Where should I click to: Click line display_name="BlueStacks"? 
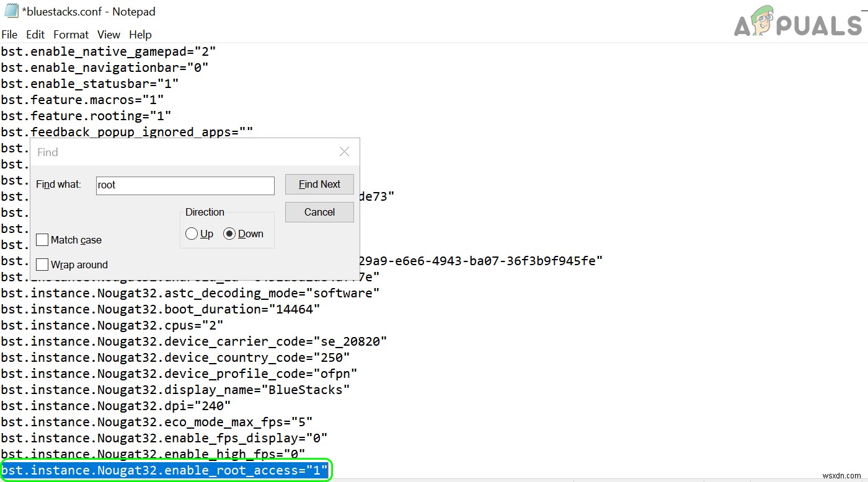(x=175, y=390)
